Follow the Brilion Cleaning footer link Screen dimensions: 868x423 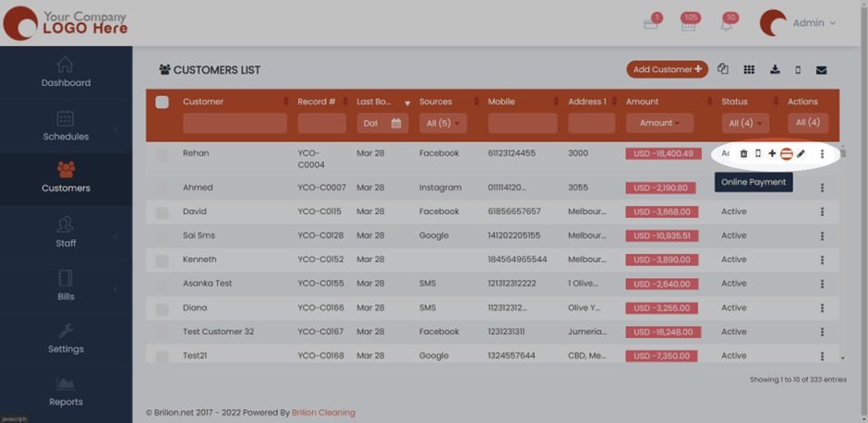tap(323, 413)
